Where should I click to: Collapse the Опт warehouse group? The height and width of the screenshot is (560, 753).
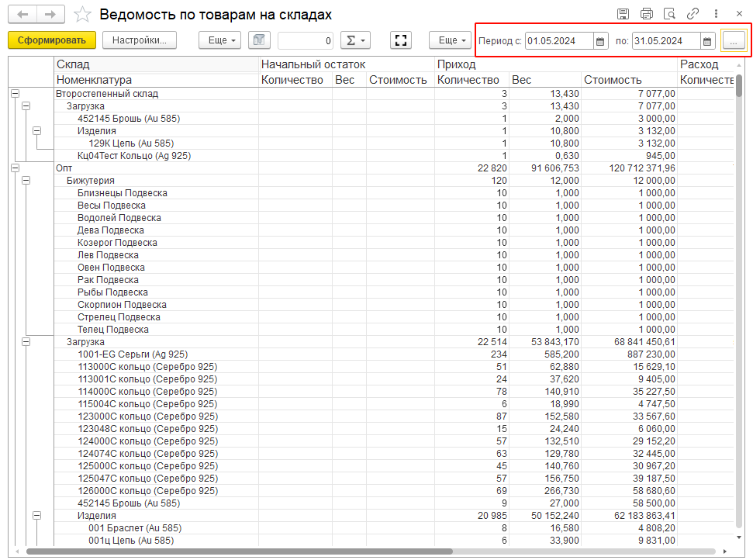tap(16, 168)
